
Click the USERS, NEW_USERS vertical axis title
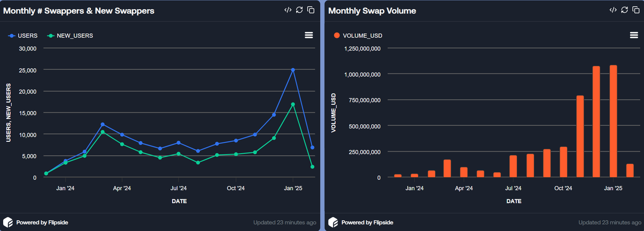click(x=9, y=114)
